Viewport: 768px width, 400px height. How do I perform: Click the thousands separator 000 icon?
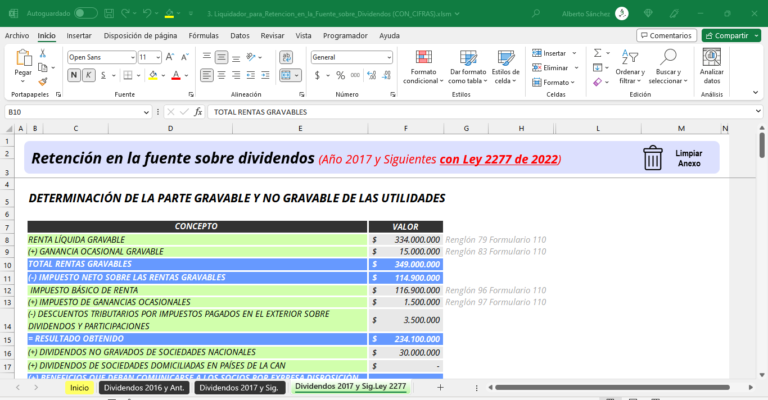click(x=356, y=75)
